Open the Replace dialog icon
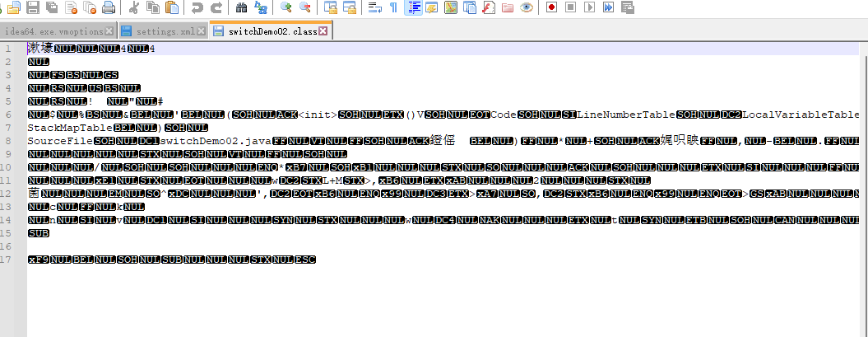Viewport: 868px width, 337px height. [260, 7]
